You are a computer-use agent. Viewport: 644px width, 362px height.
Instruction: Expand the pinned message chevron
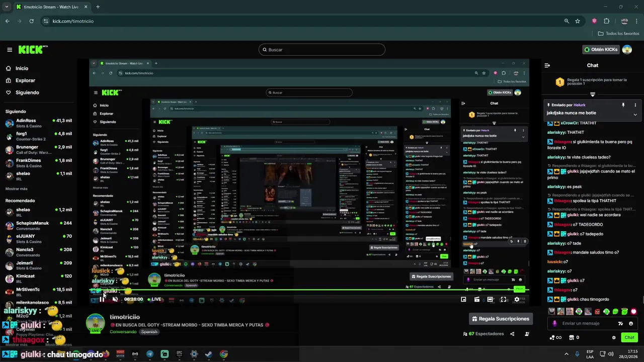[635, 114]
